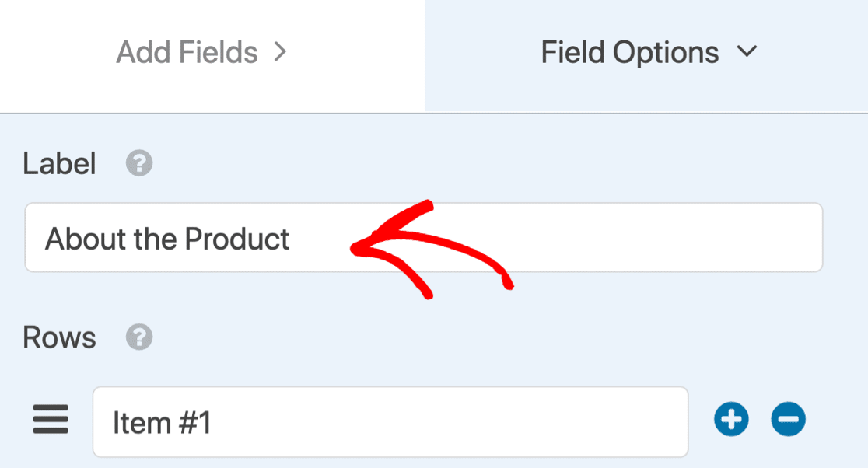The height and width of the screenshot is (468, 868).
Task: Click the three-line handle left of Item #1
Action: click(x=51, y=419)
